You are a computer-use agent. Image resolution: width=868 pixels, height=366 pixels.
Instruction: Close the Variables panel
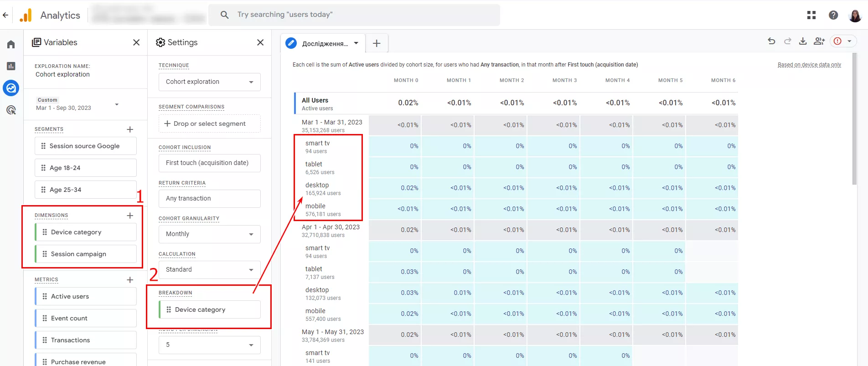136,42
